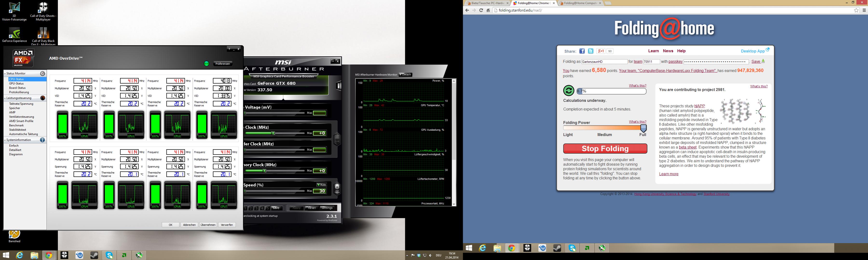Click the Windows Start button on left taskbar
868x260 pixels.
[x=6, y=255]
